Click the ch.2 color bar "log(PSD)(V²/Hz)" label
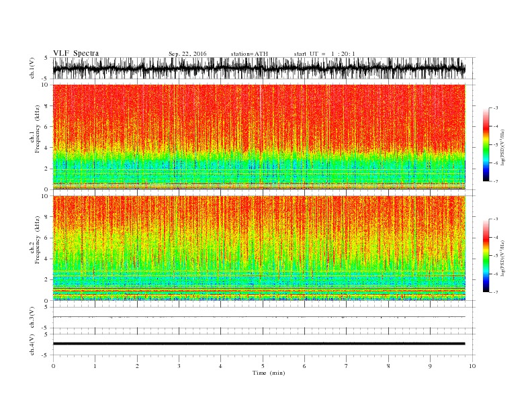532x411 pixels. click(502, 258)
